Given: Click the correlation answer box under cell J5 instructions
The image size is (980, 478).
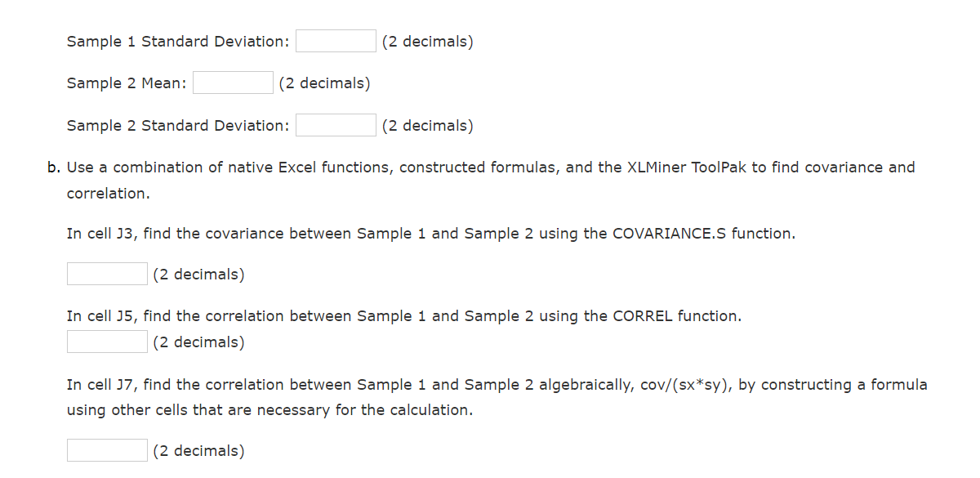Looking at the screenshot, I should click(106, 341).
